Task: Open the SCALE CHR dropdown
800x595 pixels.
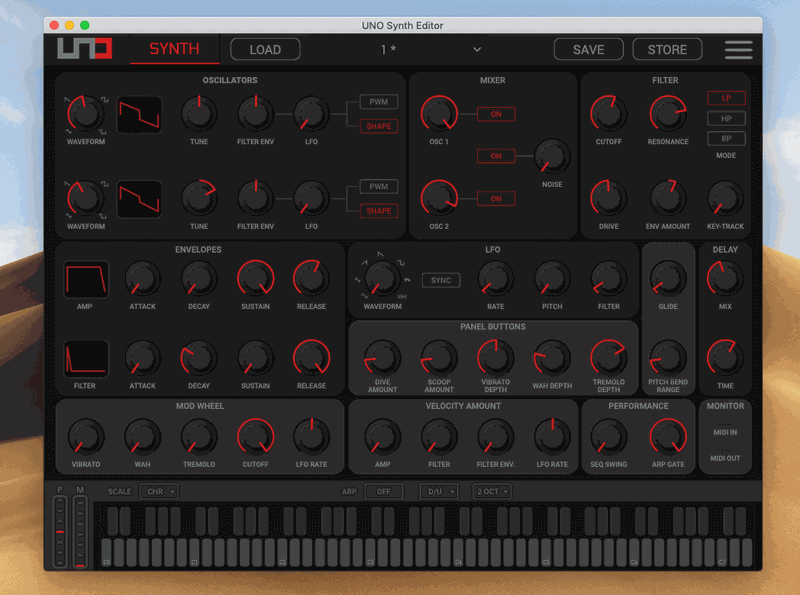Action: (x=158, y=491)
